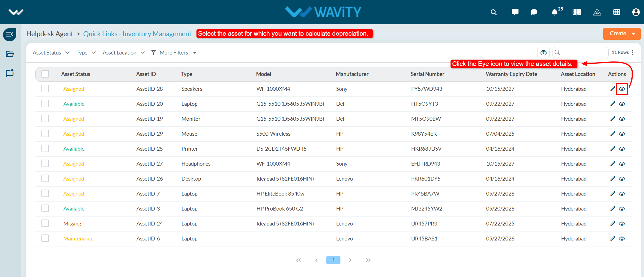Image resolution: width=644 pixels, height=277 pixels.
Task: Edit AssetID-3 with pencil icon
Action: (x=613, y=209)
